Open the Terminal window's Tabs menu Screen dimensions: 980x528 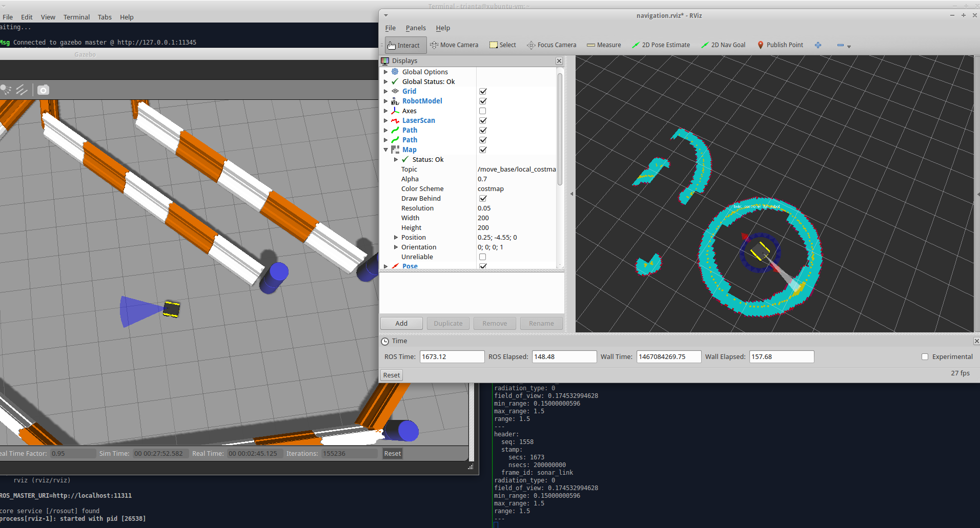pyautogui.click(x=105, y=17)
